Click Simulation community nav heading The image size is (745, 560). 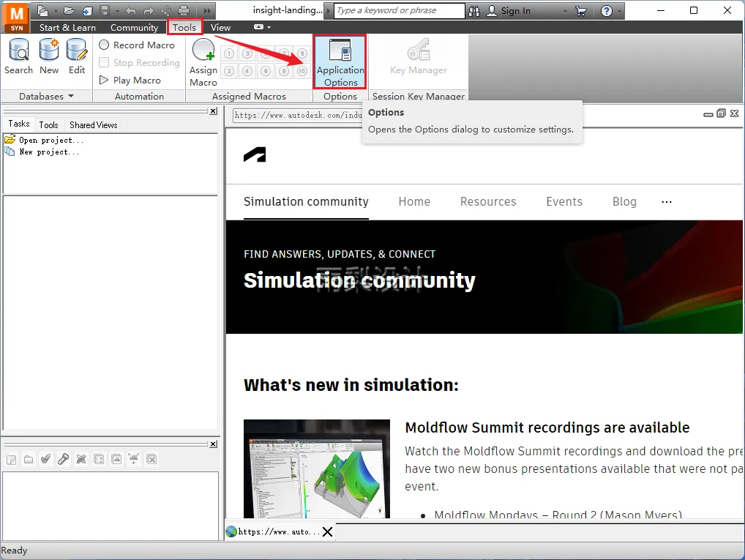[x=306, y=201]
